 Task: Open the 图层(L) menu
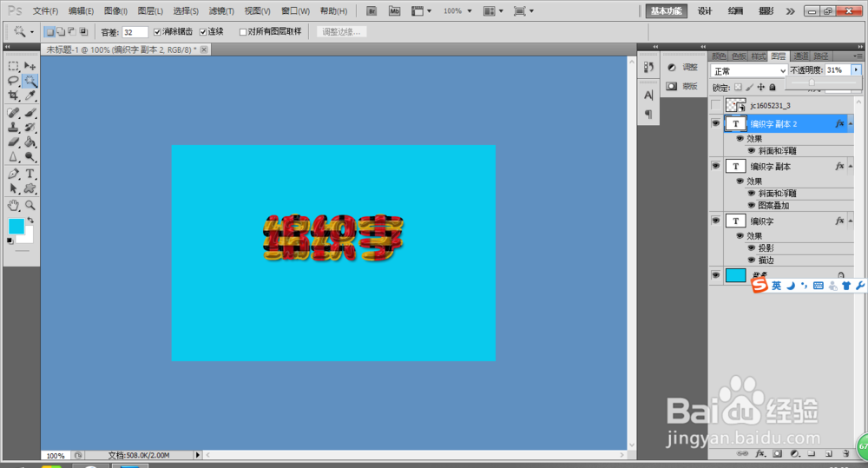pyautogui.click(x=150, y=11)
